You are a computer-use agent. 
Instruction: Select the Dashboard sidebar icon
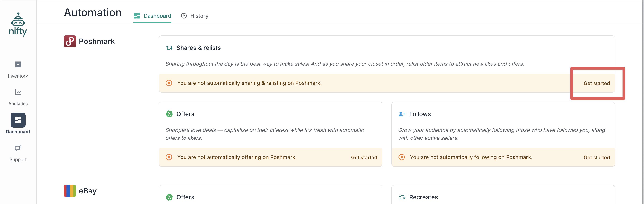(x=18, y=120)
